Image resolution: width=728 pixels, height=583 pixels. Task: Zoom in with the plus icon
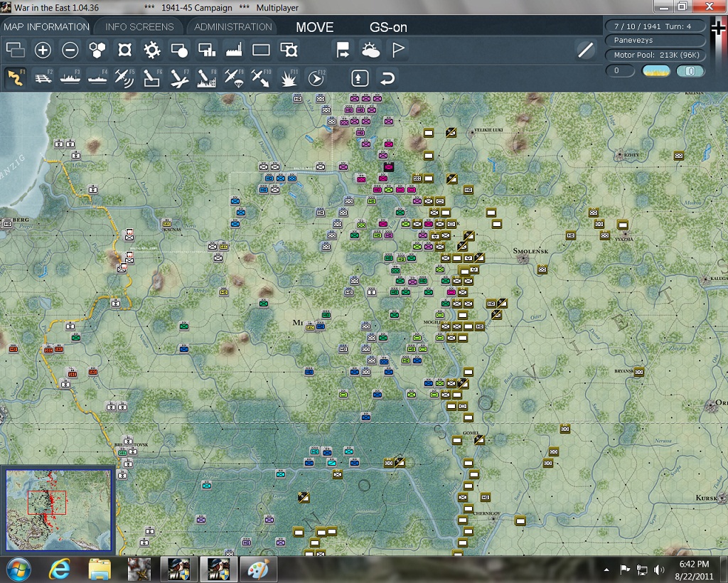pos(43,50)
